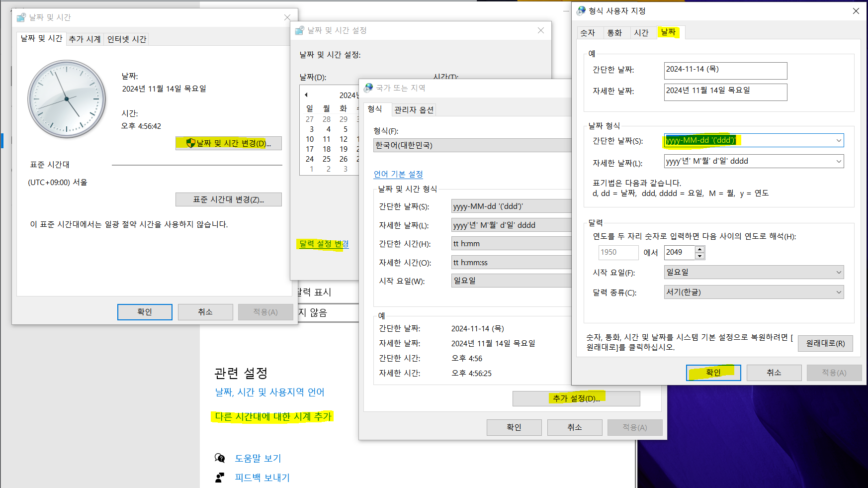
Task: Select 날짜 및 시간 tab
Action: click(x=41, y=38)
